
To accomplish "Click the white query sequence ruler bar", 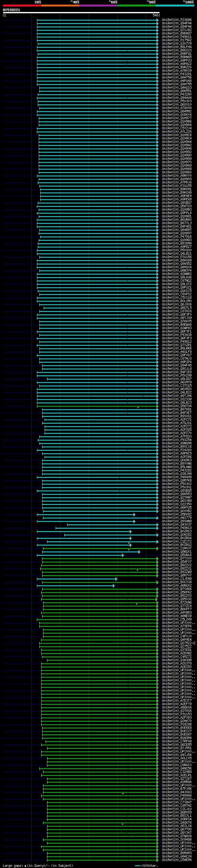I will [81, 13].
